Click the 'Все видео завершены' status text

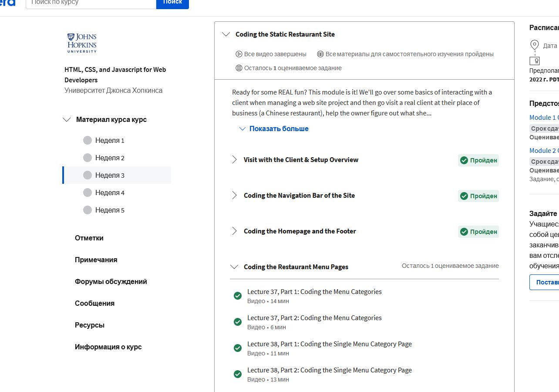click(275, 54)
